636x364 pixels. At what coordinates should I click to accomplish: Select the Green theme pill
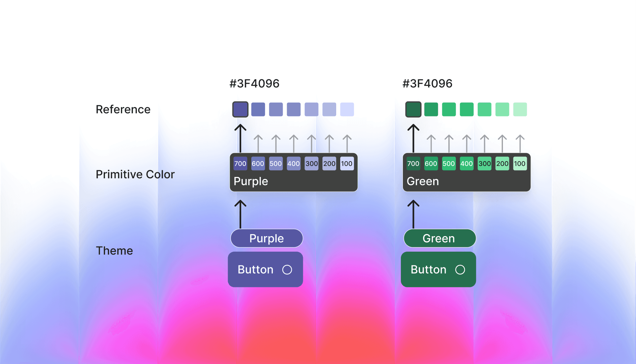(x=440, y=238)
